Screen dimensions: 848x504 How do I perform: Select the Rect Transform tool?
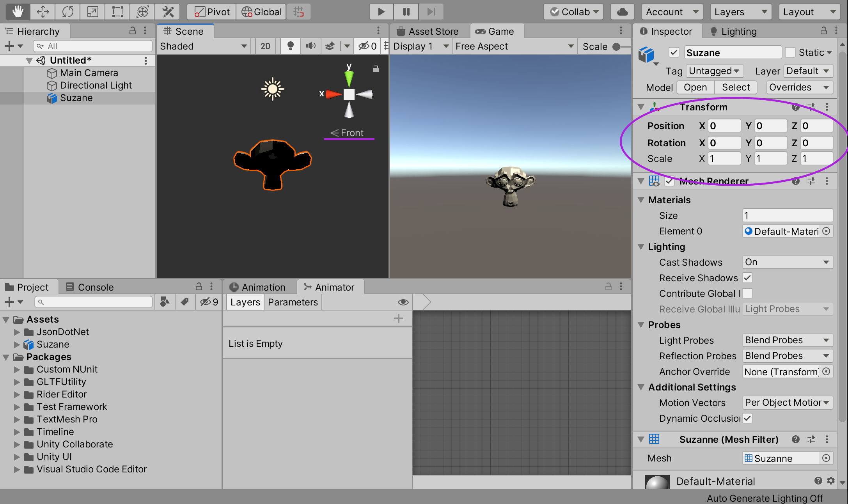[117, 12]
